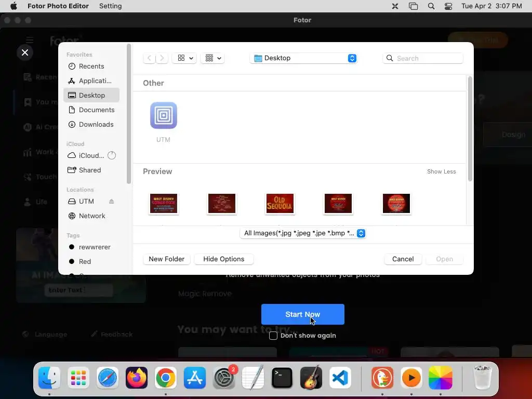
Task: Open Finder from the Dock
Action: (x=49, y=378)
